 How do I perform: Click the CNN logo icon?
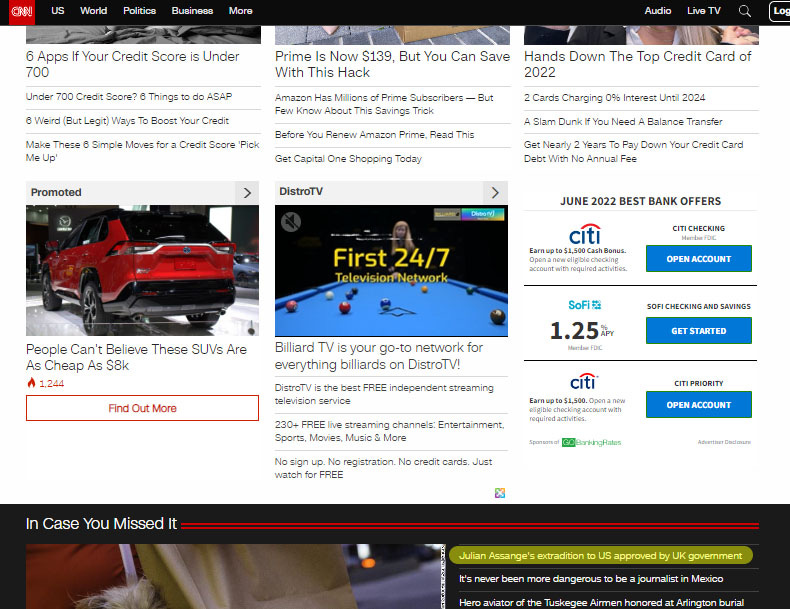pos(22,12)
